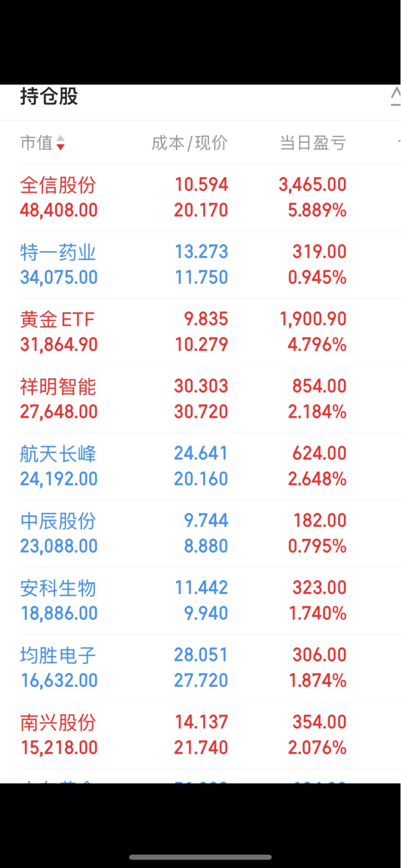
Task: Open the 全信股份 holding row
Action: pyautogui.click(x=58, y=185)
